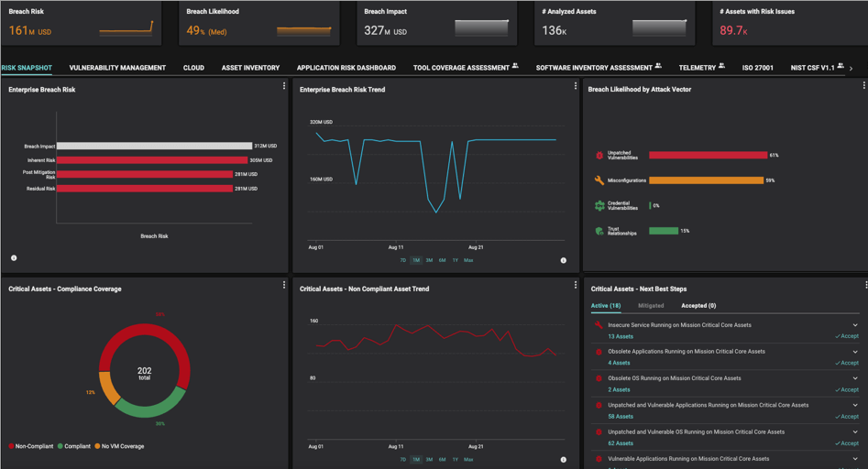This screenshot has width=868, height=469.
Task: Select Max range in Non Compliant Asset Trend
Action: pyautogui.click(x=468, y=460)
